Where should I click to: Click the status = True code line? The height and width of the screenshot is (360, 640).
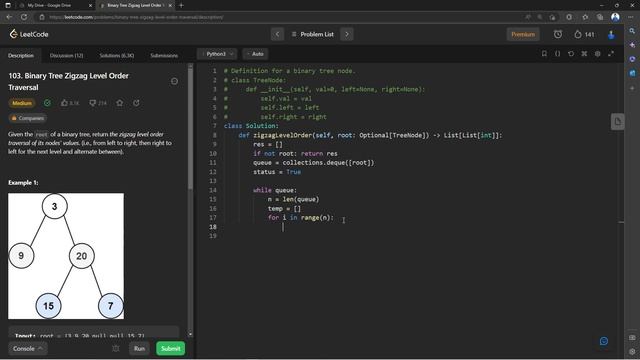coord(277,172)
